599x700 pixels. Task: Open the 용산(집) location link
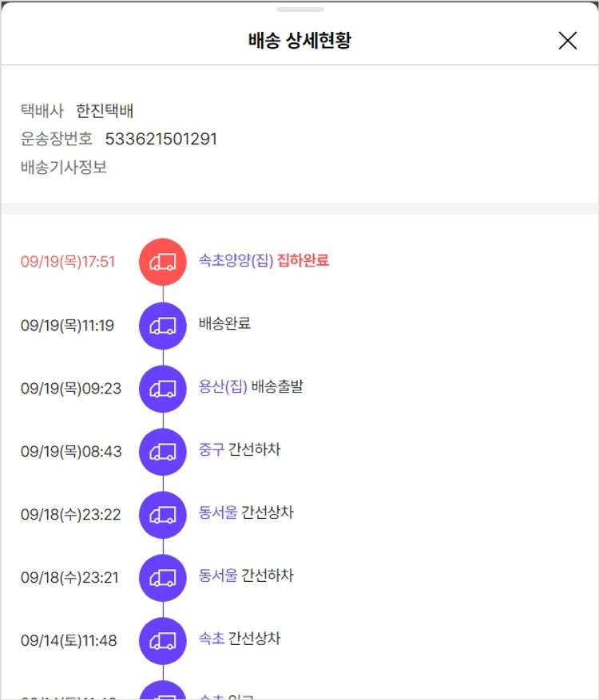[223, 387]
